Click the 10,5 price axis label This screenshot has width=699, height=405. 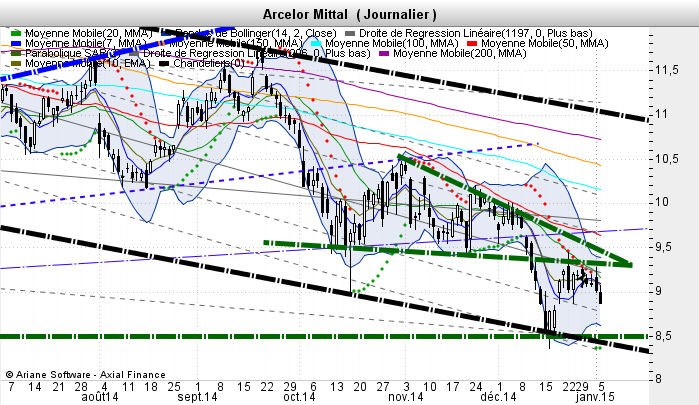pyautogui.click(x=666, y=159)
